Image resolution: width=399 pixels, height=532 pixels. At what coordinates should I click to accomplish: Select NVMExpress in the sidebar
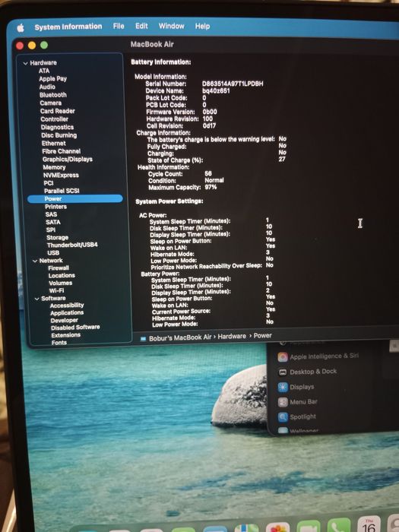point(61,175)
